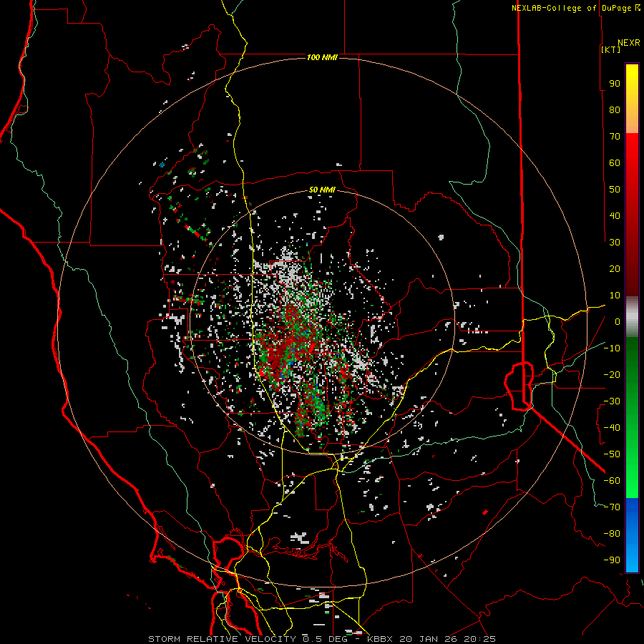Select the 60 value on velocity scale
644x644 pixels.
615,163
